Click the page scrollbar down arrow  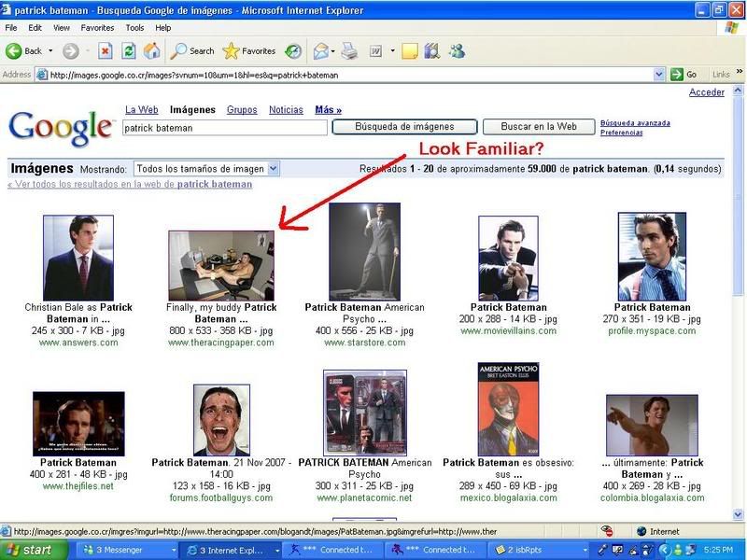pos(738,514)
